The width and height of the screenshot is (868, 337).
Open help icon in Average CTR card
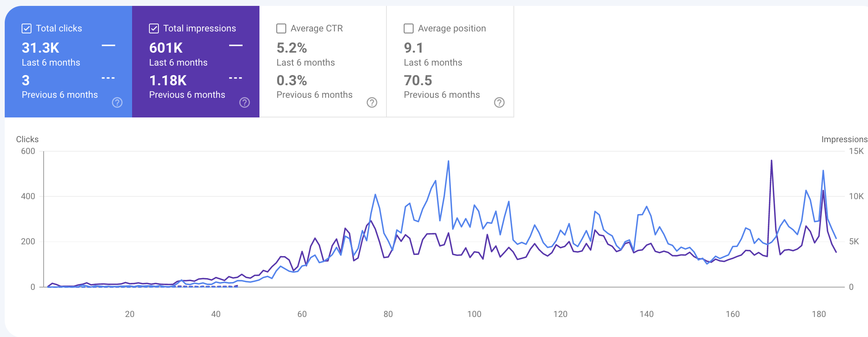pyautogui.click(x=372, y=103)
